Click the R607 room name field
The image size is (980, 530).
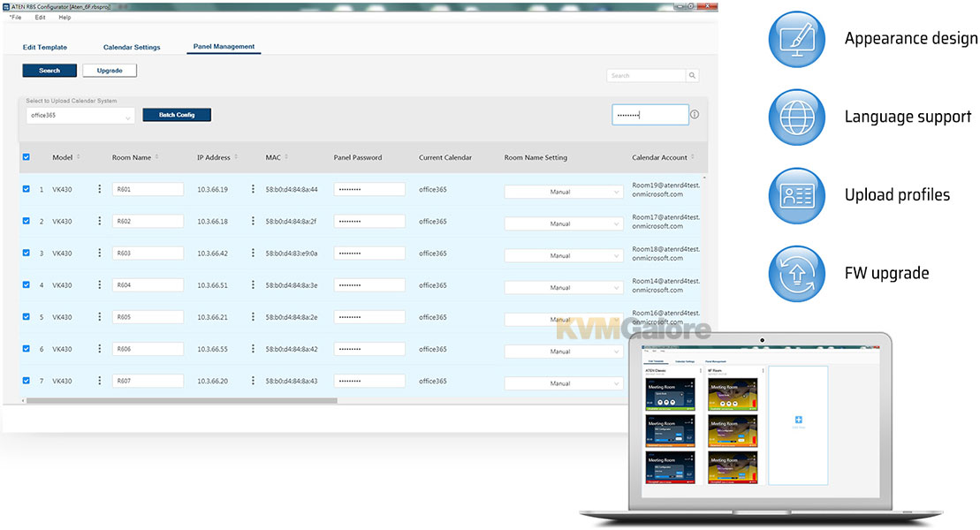click(x=148, y=381)
